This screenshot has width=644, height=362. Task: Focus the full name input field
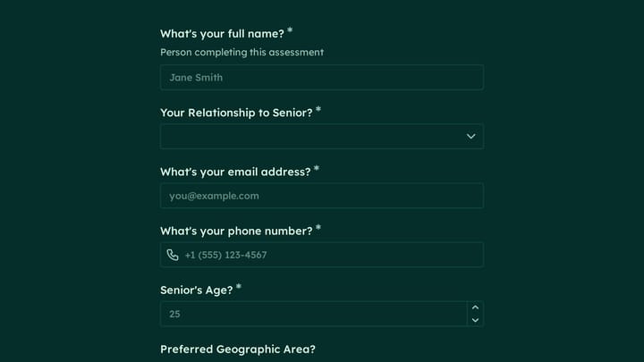coord(322,78)
